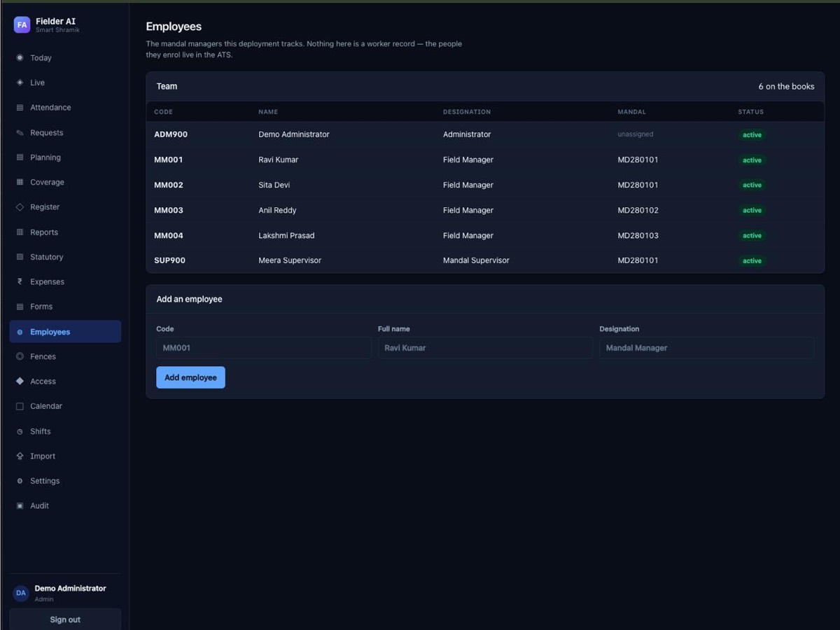
Task: Click the STATUS column header
Action: [750, 112]
